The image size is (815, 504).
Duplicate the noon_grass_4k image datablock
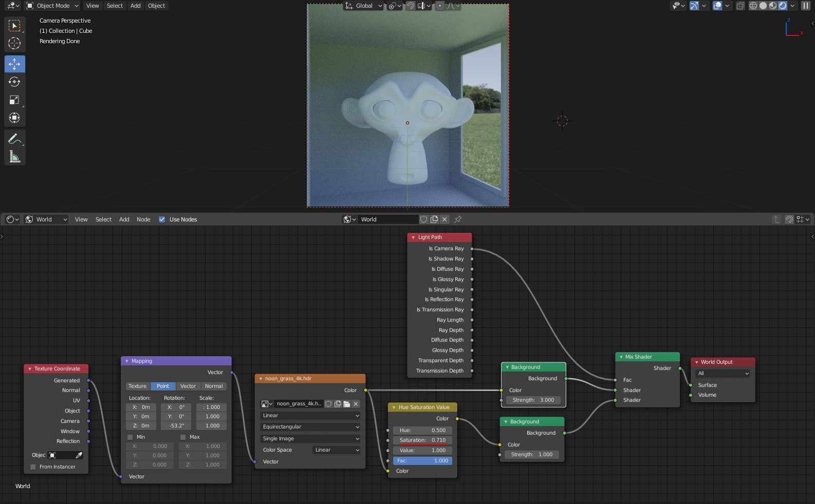[338, 404]
